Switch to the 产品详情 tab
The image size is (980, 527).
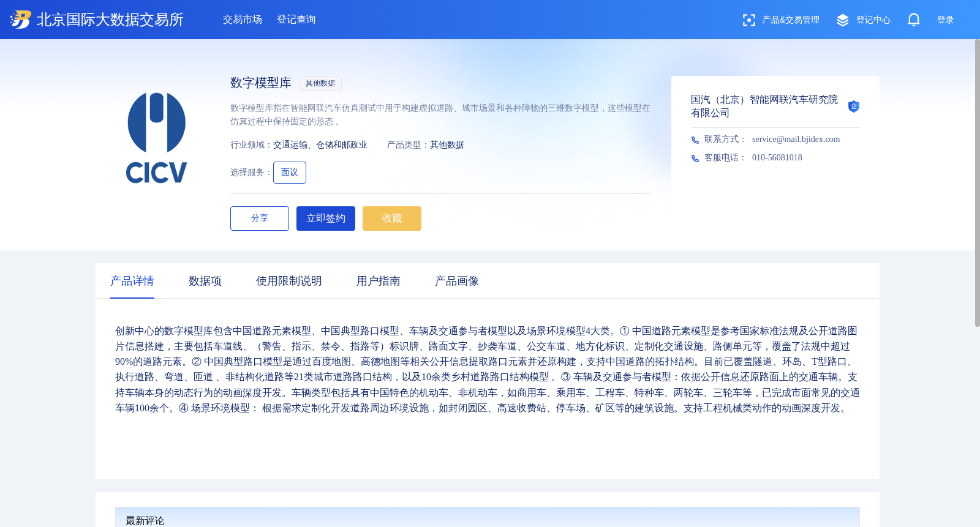pos(132,281)
